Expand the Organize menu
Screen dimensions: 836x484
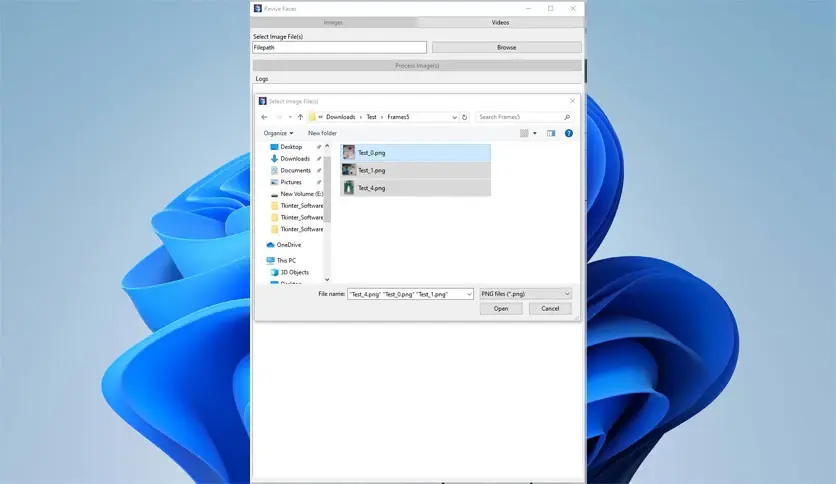tap(278, 133)
